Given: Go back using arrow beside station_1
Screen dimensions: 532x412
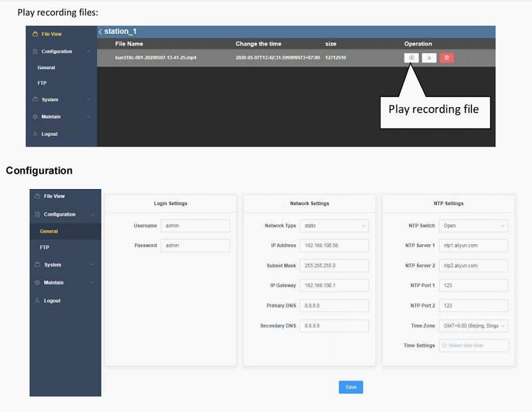Looking at the screenshot, I should click(100, 32).
